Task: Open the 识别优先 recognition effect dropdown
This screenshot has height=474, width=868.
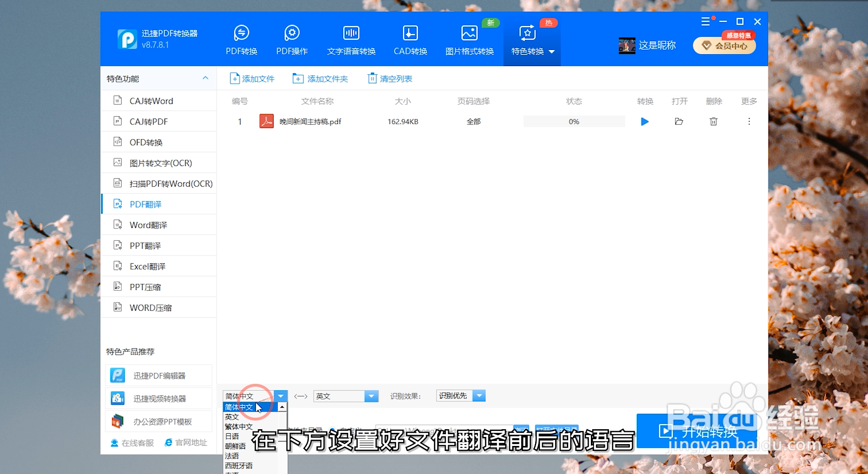Action: click(461, 396)
